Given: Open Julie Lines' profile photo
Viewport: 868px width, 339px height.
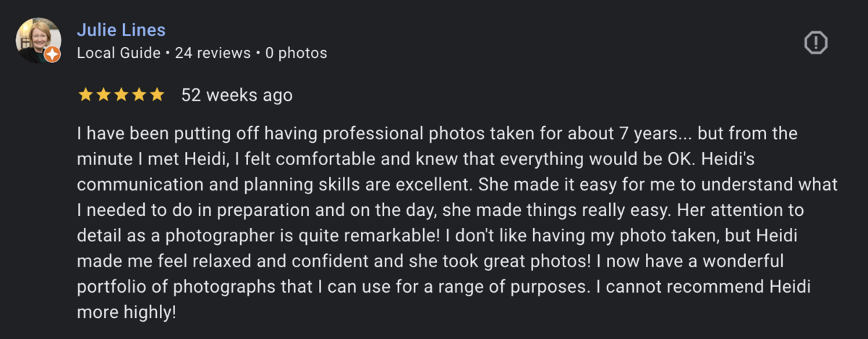Looking at the screenshot, I should (38, 39).
